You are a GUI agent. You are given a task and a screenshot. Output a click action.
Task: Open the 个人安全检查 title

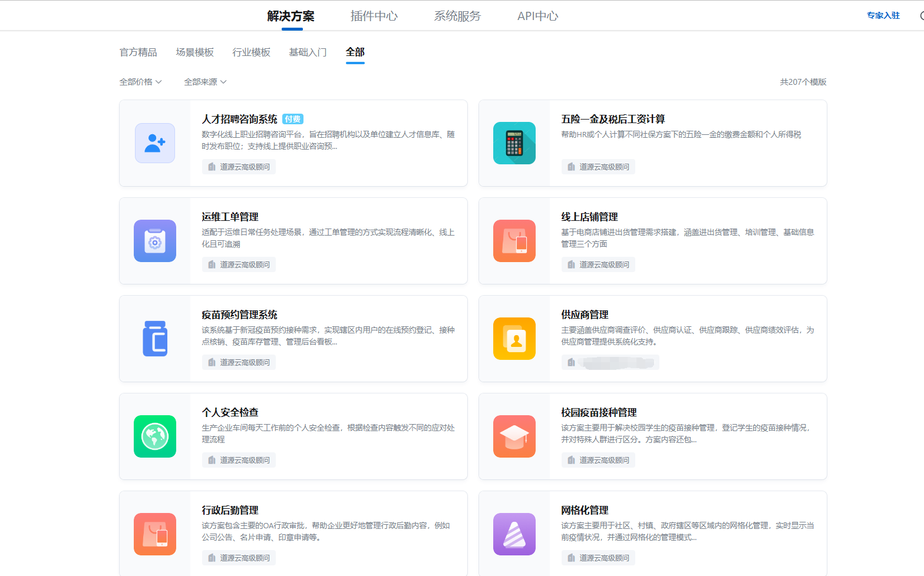[x=230, y=412]
